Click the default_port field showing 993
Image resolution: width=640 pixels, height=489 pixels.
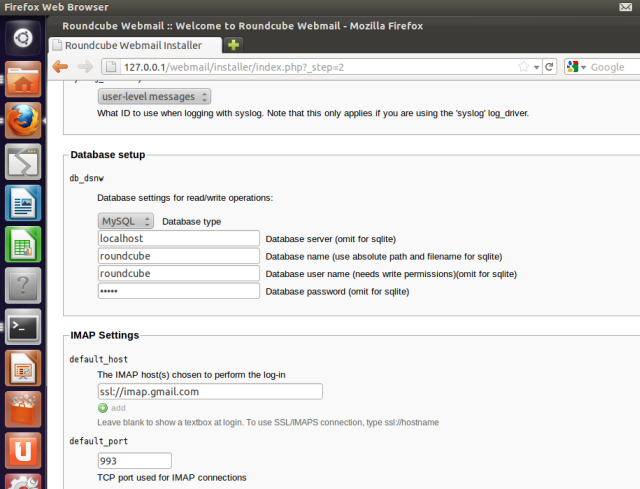134,461
